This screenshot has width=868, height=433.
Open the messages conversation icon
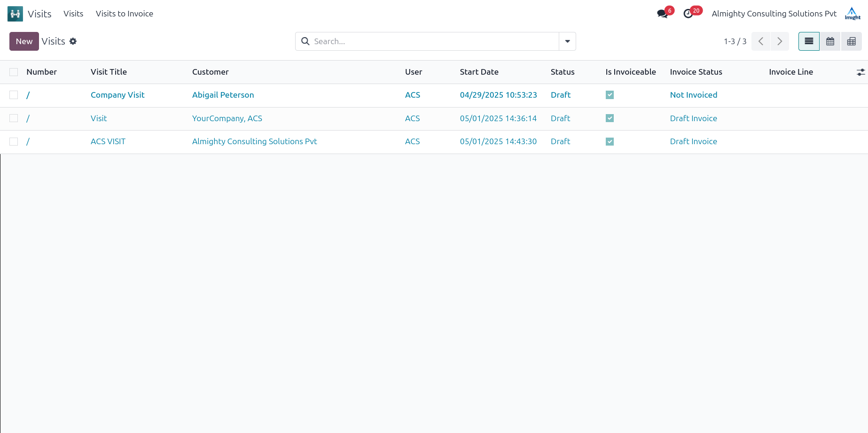662,14
